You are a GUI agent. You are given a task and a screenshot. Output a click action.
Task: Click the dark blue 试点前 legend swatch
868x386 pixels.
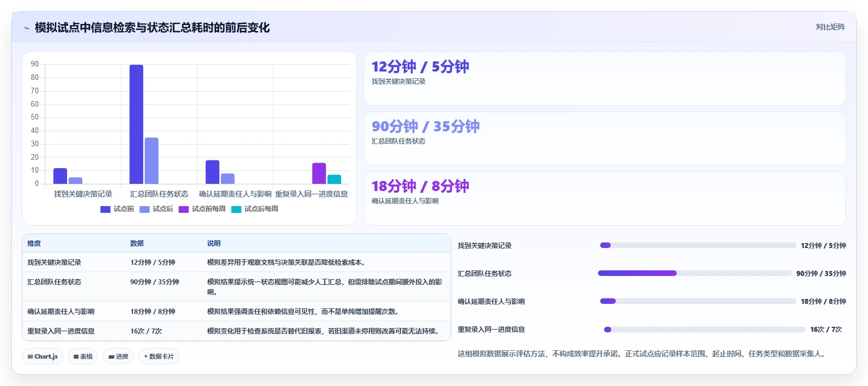tap(106, 209)
